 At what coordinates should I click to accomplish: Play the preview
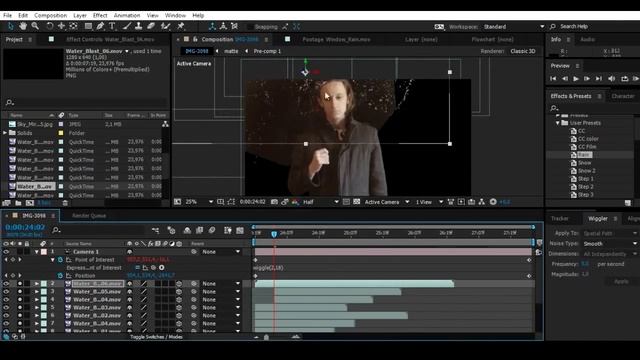(x=576, y=78)
